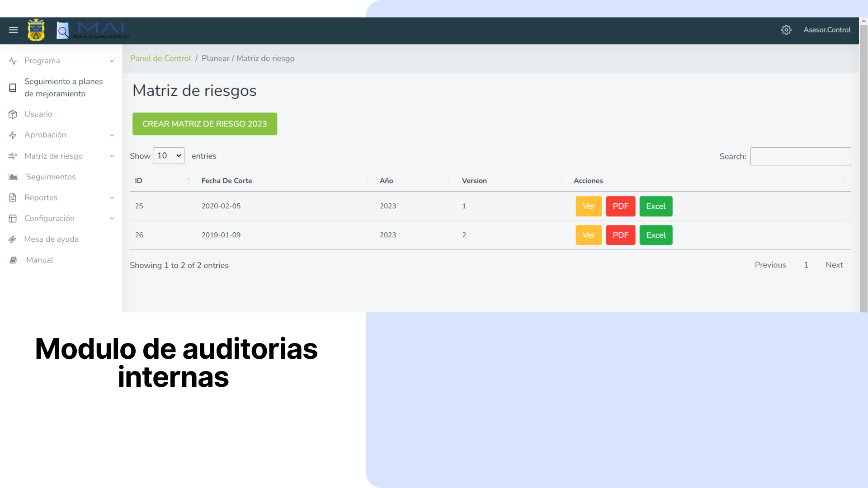This screenshot has width=868, height=488.
Task: Click CREAR MATRIZ DE RIESGO 2023 button
Action: point(204,124)
